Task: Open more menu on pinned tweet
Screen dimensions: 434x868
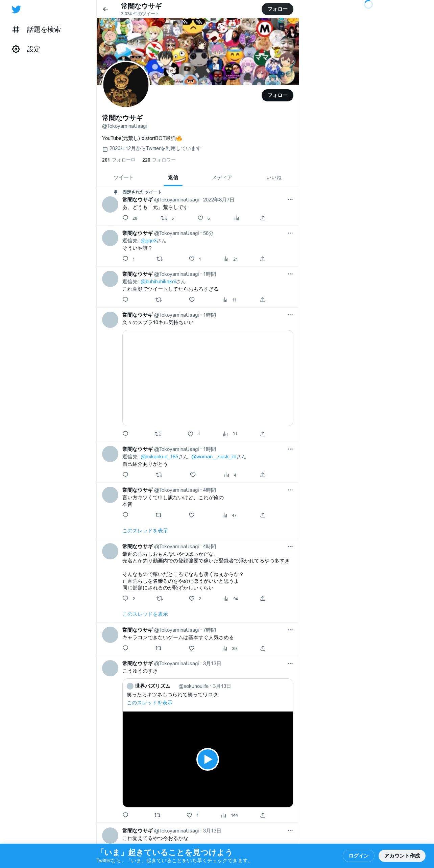Action: 290,200
